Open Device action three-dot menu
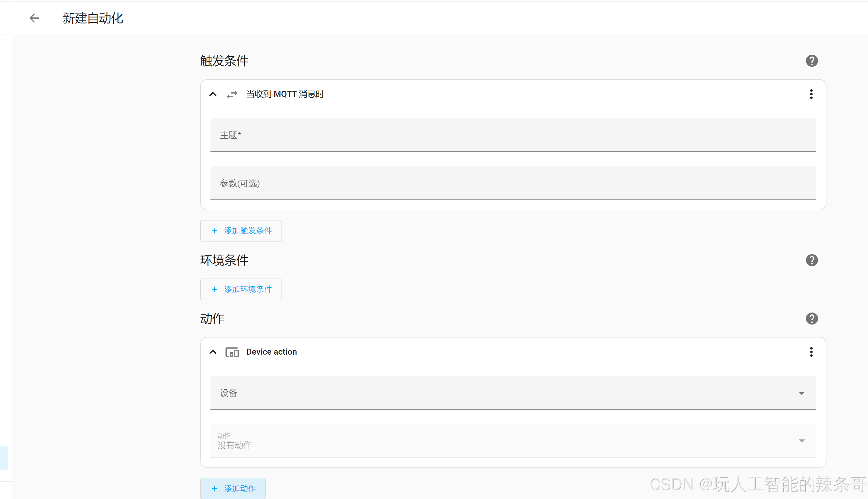Screen dimensions: 868x499 811,352
